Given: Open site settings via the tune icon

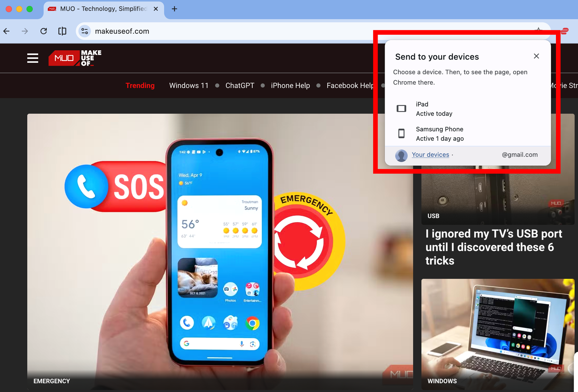Looking at the screenshot, I should click(x=84, y=31).
